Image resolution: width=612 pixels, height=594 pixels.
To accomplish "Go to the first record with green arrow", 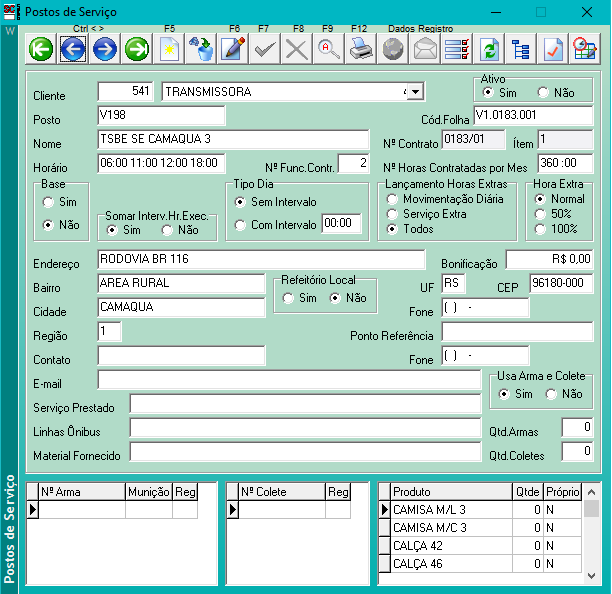I will pyautogui.click(x=41, y=49).
